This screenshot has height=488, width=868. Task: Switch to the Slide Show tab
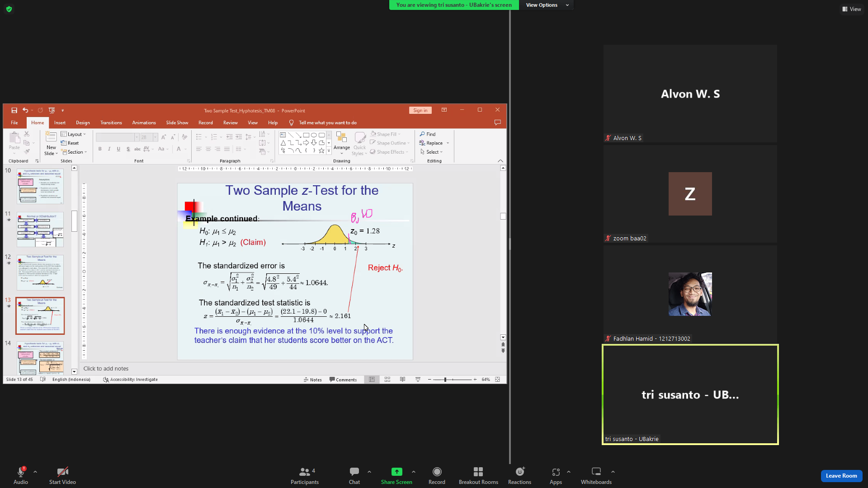point(177,123)
